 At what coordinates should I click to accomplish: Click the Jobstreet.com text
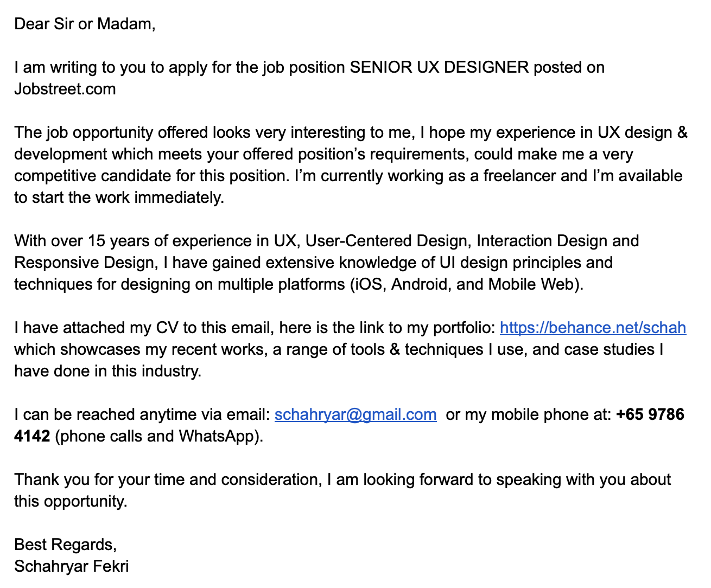(65, 89)
